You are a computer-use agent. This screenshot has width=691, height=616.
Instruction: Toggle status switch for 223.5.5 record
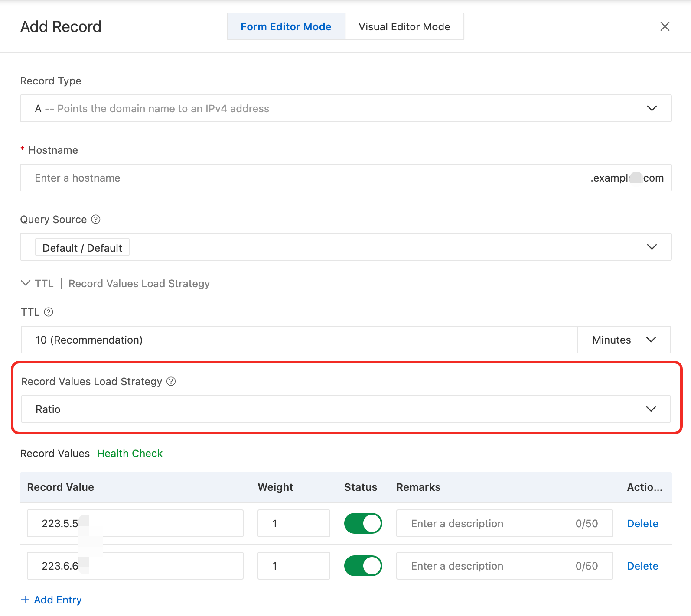click(x=363, y=523)
